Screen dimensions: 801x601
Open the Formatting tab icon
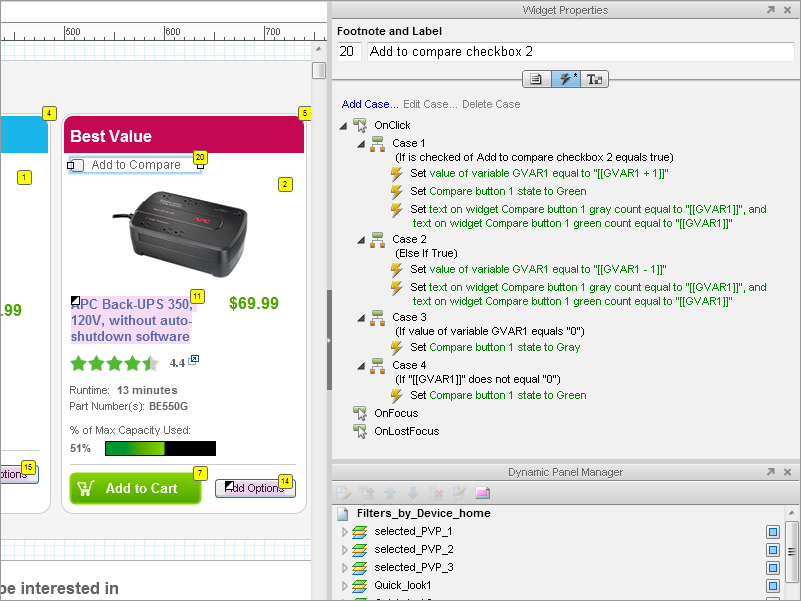click(x=595, y=79)
